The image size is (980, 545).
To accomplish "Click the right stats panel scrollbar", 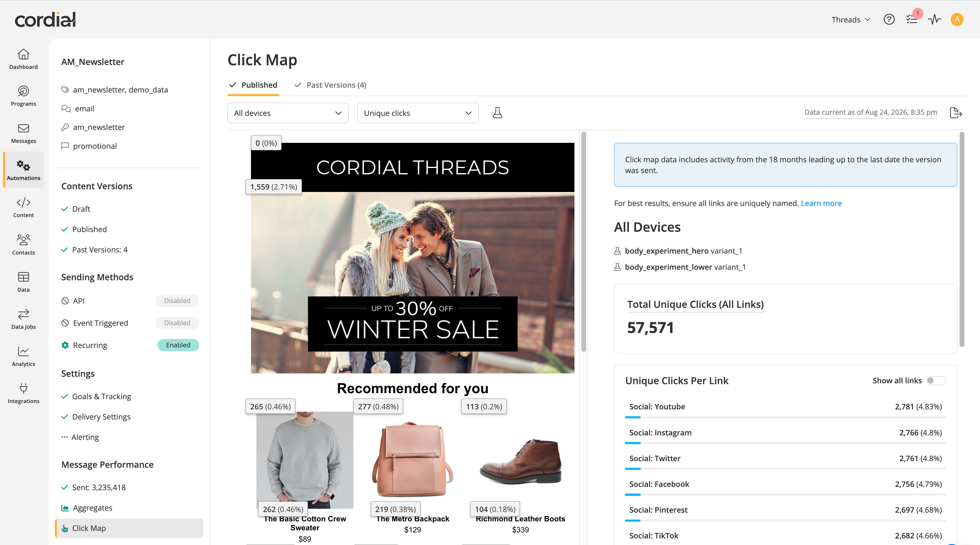I will point(962,240).
